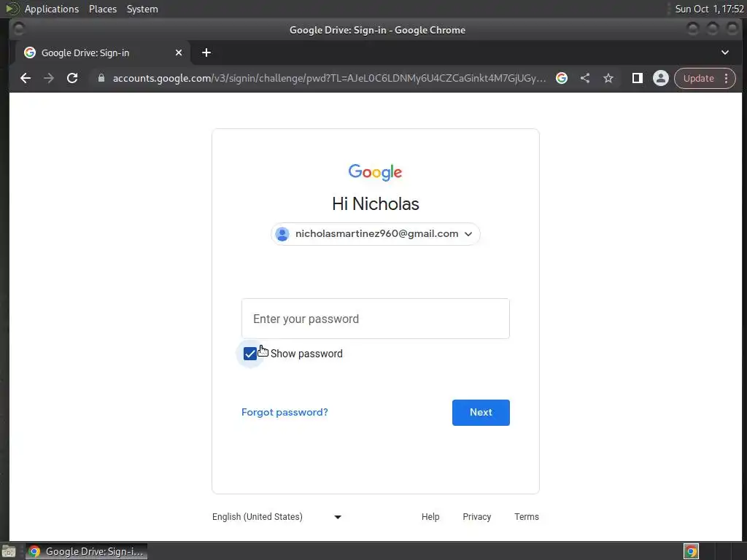Click the Chrome icon in bottom-right tray
Viewport: 747px width, 560px height.
pyautogui.click(x=691, y=551)
